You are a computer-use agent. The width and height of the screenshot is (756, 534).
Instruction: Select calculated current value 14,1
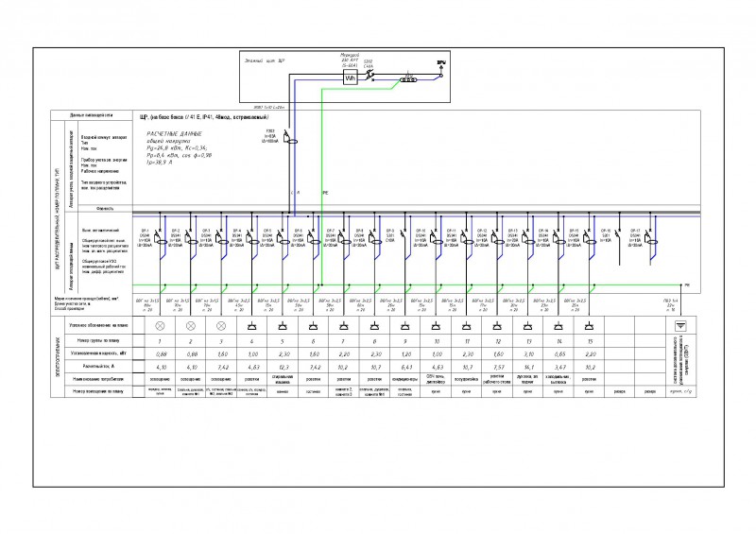click(528, 367)
